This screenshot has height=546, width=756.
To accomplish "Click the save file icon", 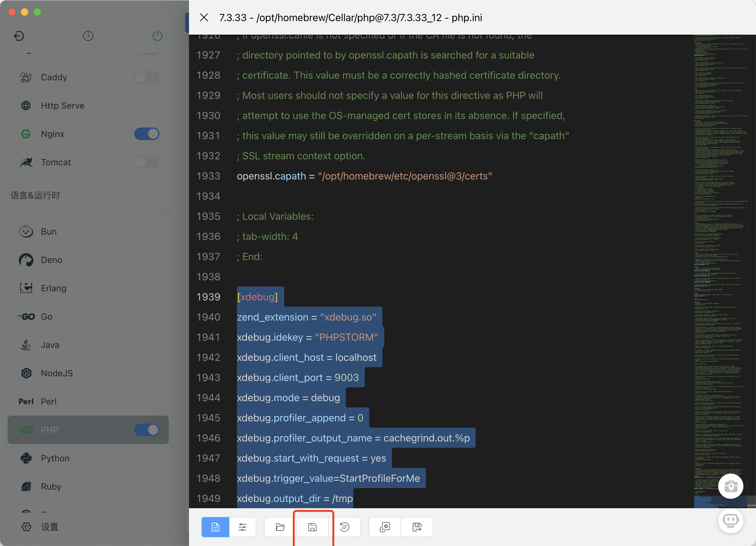I will pos(312,527).
